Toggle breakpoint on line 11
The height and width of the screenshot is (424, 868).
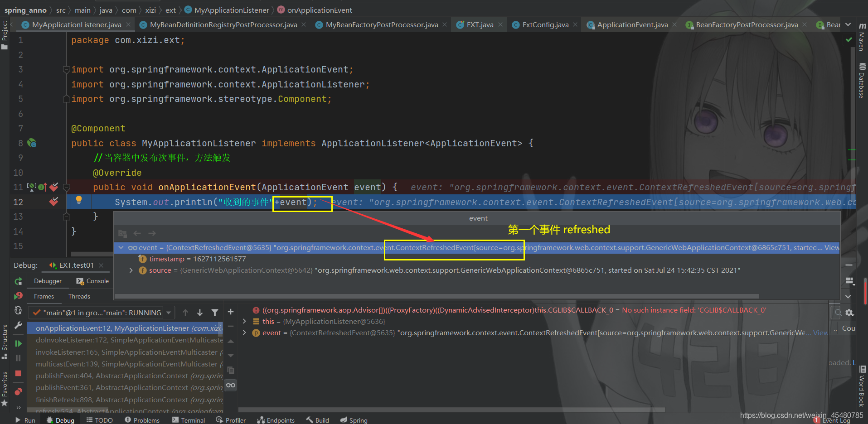point(53,187)
